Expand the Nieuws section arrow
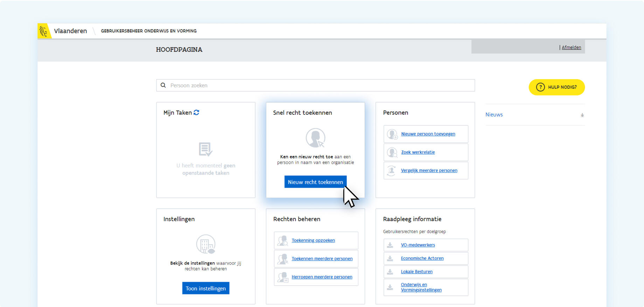 pyautogui.click(x=582, y=115)
